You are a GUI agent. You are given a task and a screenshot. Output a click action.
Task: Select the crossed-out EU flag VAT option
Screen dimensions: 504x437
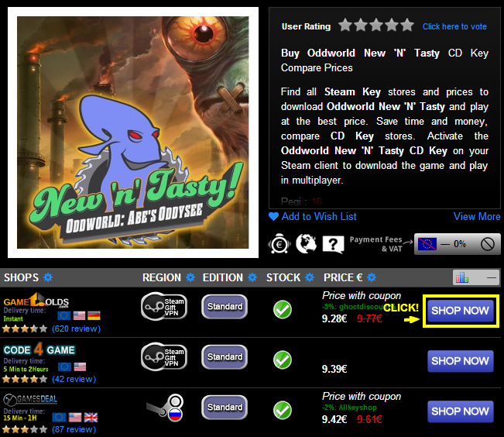[427, 244]
